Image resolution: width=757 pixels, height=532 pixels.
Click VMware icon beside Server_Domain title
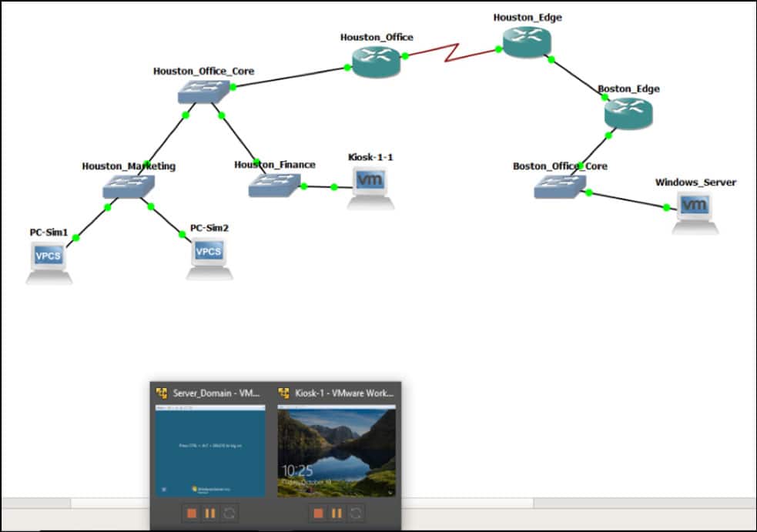coord(162,393)
